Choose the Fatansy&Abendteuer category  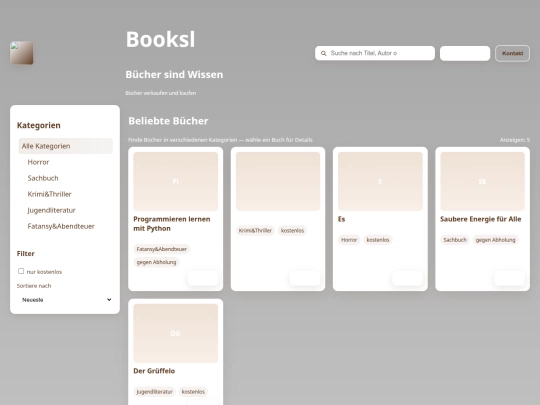[x=61, y=226]
